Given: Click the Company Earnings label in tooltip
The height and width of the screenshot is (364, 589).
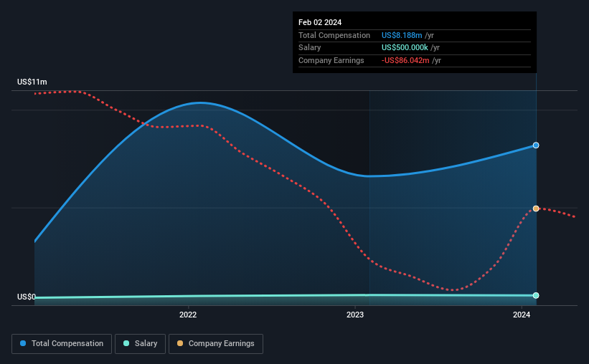Looking at the screenshot, I should (x=331, y=60).
